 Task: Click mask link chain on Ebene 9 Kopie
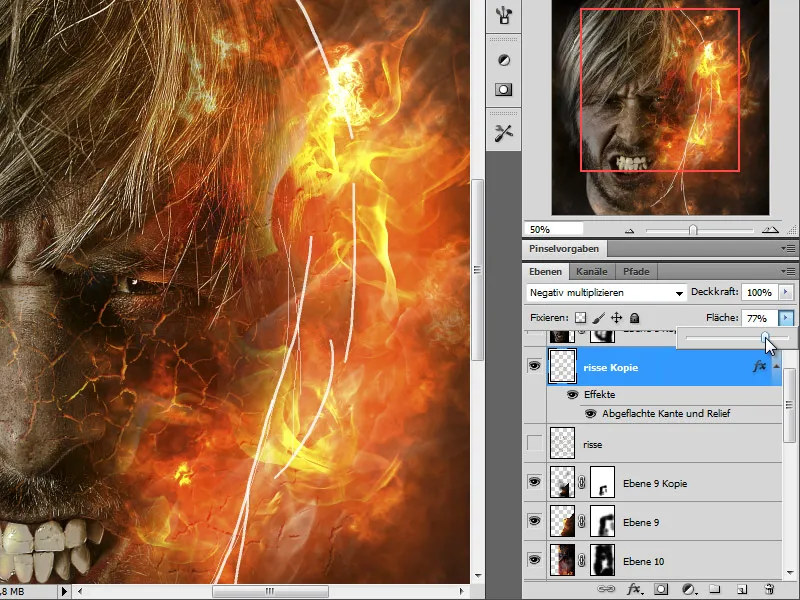coord(582,482)
